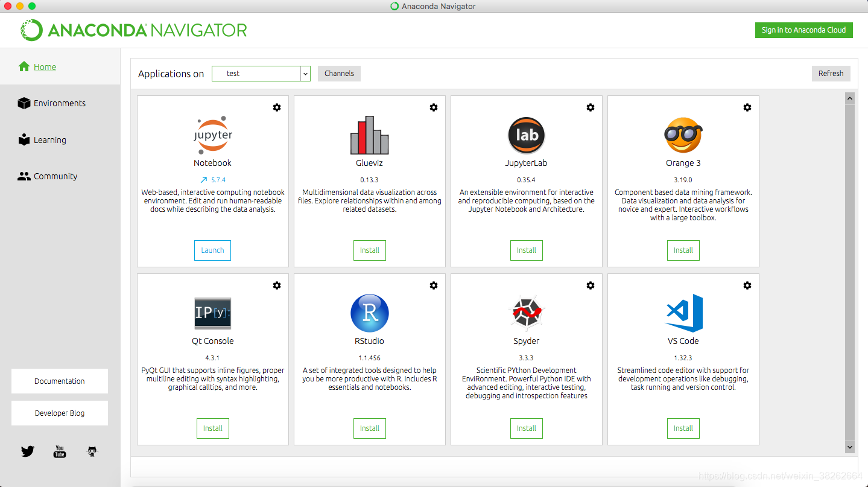The width and height of the screenshot is (868, 487).
Task: Install VS Code
Action: (683, 428)
